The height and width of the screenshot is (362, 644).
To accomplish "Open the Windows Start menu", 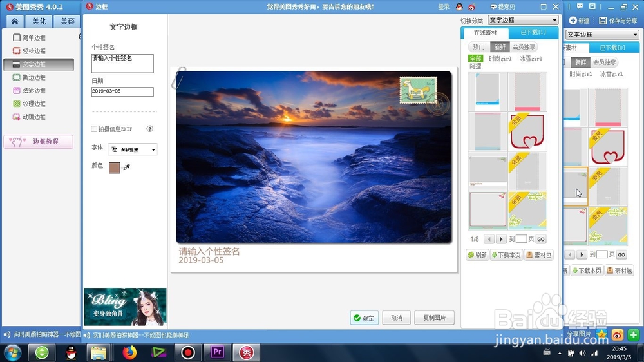I will pyautogui.click(x=12, y=352).
